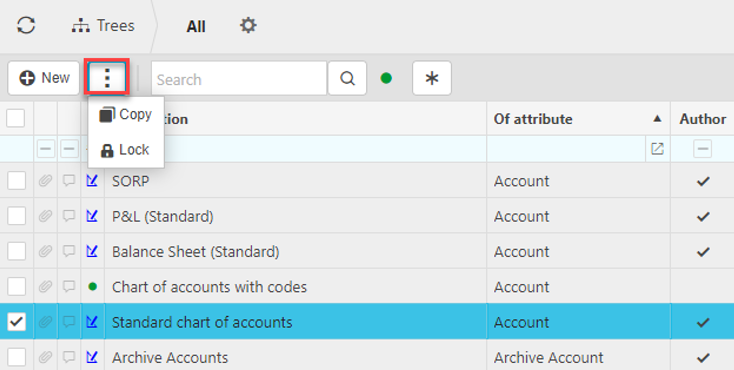This screenshot has height=370, width=734.
Task: Click the P&L (Standard) paperclip icon
Action: pyautogui.click(x=45, y=216)
